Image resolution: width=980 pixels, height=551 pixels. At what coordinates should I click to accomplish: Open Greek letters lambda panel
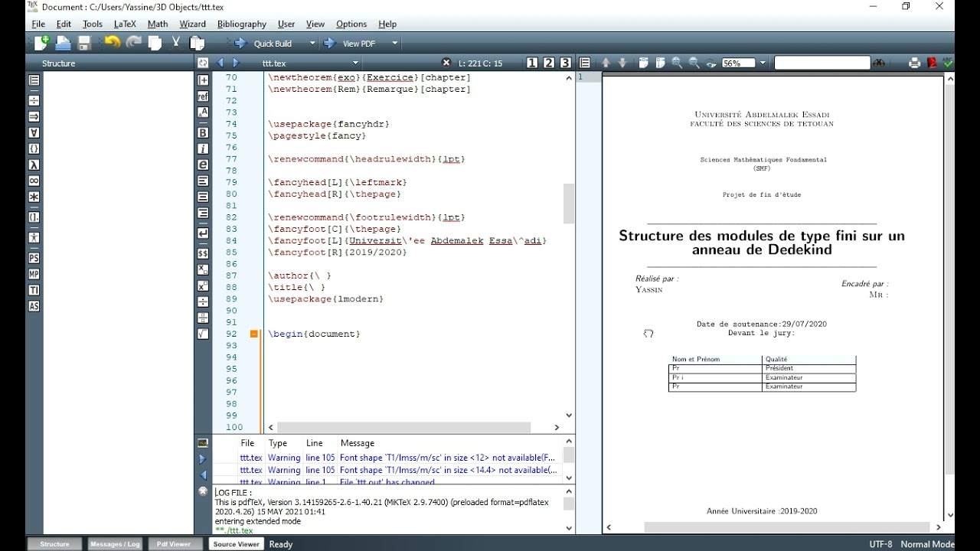(x=34, y=165)
